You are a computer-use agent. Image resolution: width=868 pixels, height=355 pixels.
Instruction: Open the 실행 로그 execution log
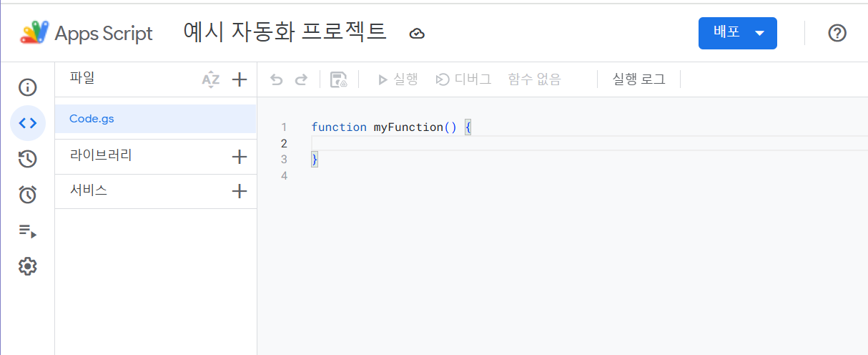click(638, 79)
